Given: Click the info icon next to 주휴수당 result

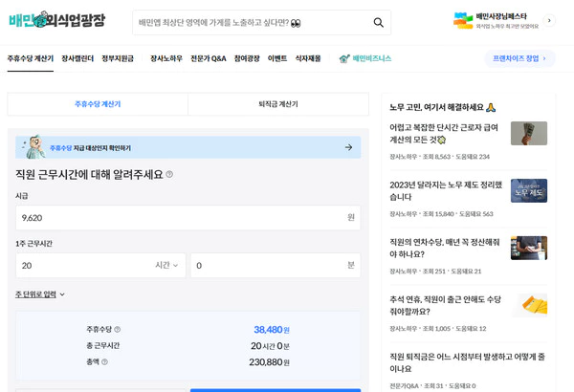Looking at the screenshot, I should coord(118,329).
